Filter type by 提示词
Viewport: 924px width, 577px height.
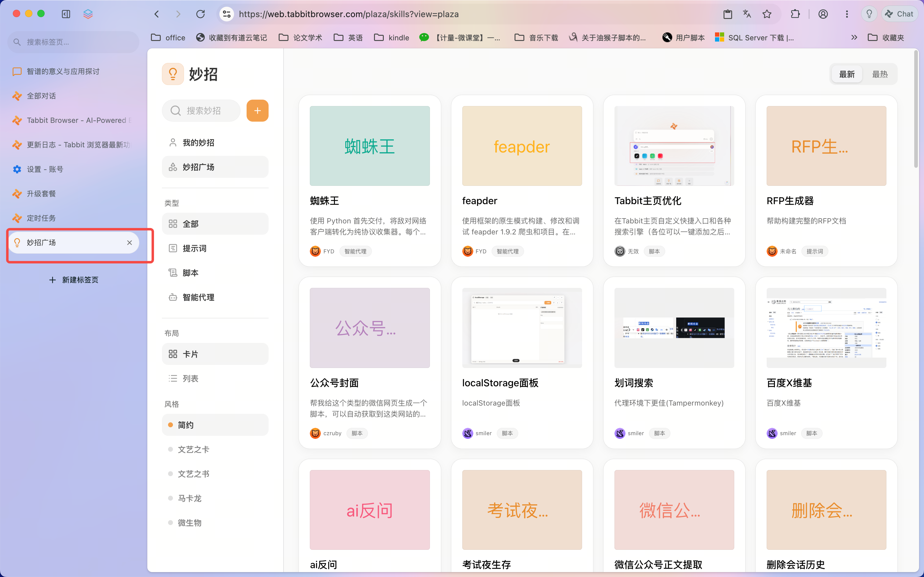(x=215, y=248)
